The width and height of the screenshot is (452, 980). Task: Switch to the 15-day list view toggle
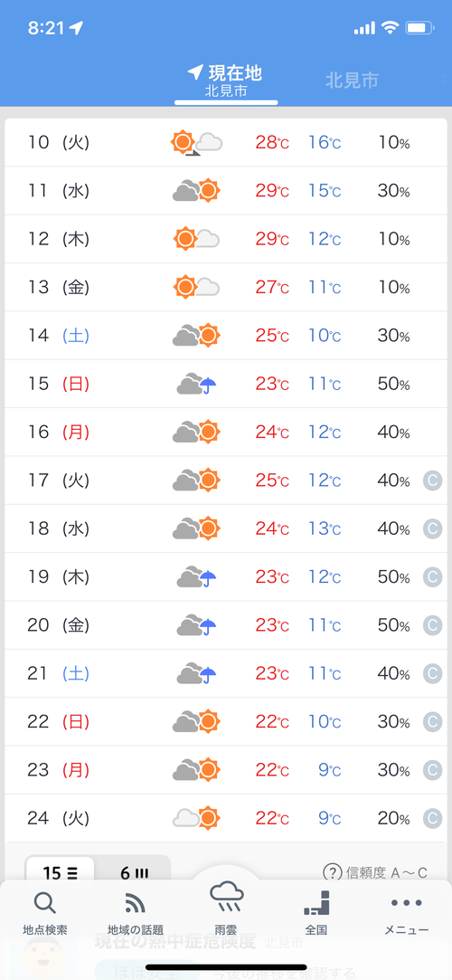tap(60, 872)
